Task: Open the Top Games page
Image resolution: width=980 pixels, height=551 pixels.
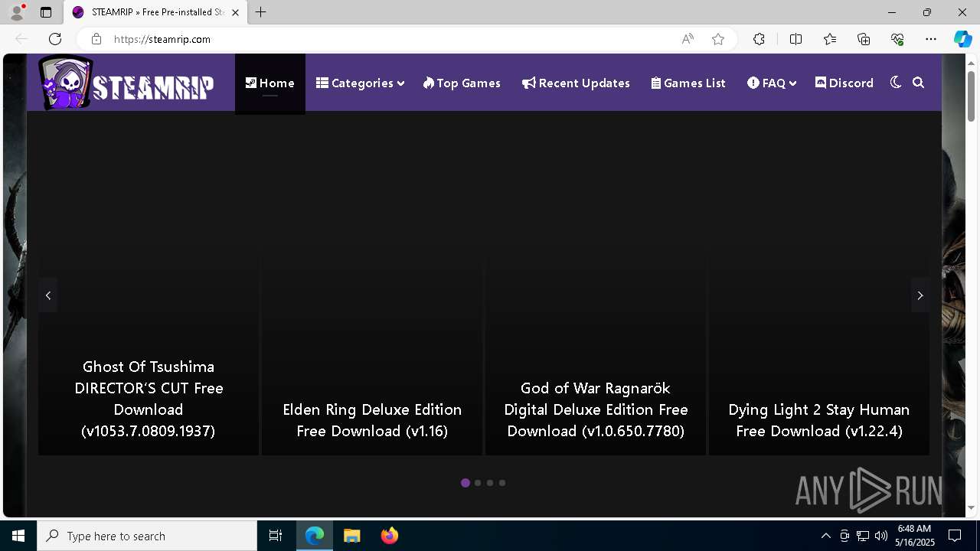Action: [462, 83]
